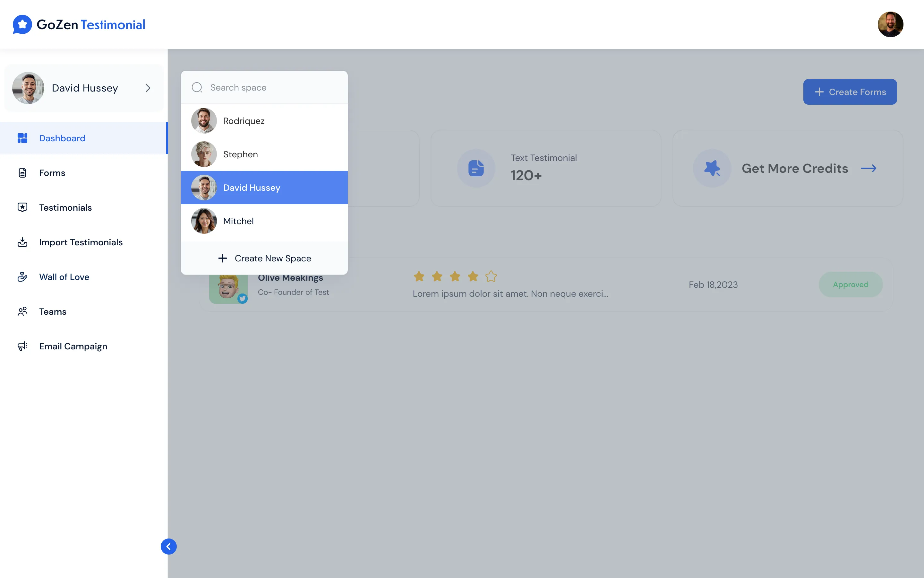
Task: Click Create New Space button
Action: click(x=264, y=258)
